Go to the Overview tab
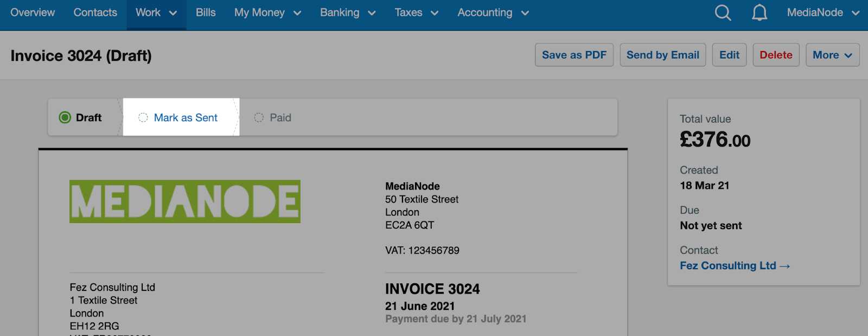Viewport: 868px width, 336px height. 33,12
